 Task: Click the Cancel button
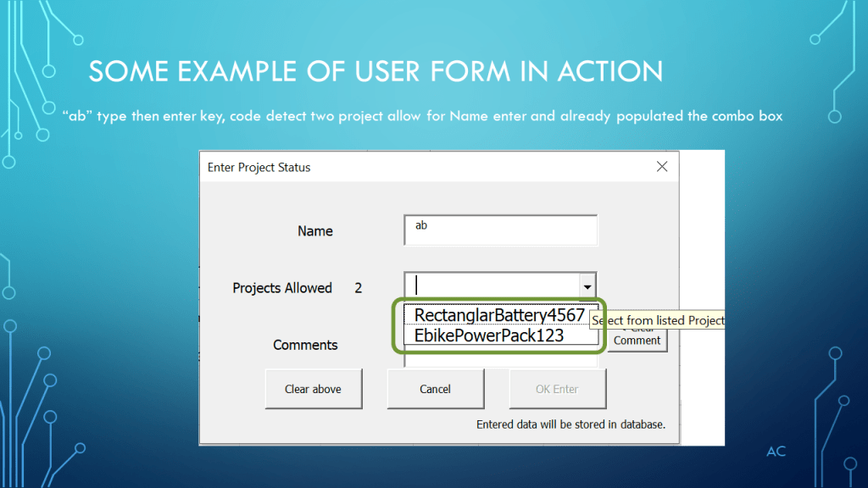point(435,389)
